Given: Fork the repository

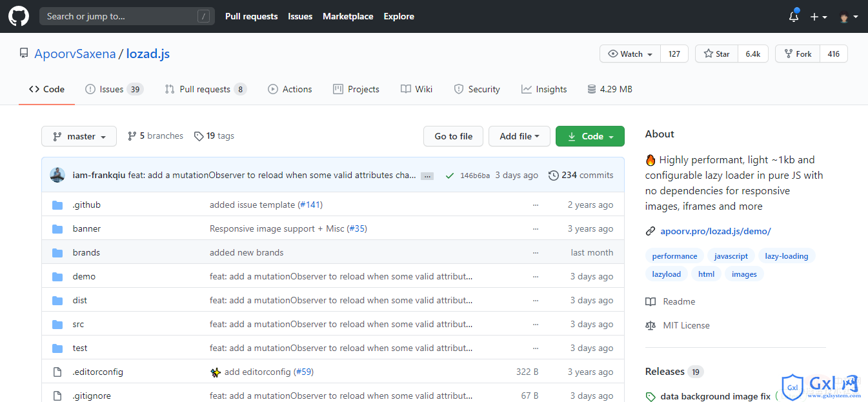Looking at the screenshot, I should click(798, 54).
